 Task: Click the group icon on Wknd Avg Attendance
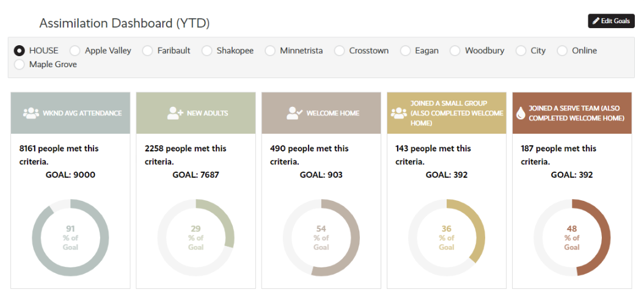tap(31, 113)
